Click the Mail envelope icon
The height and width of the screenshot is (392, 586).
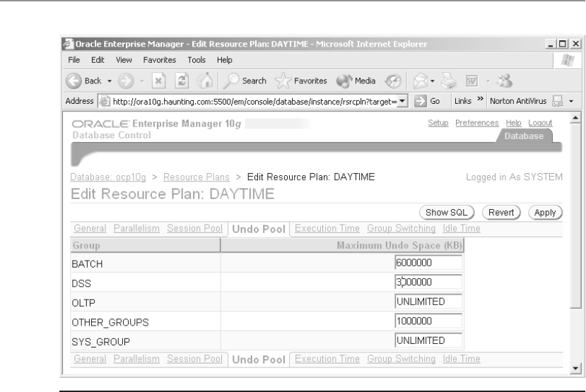pos(420,81)
